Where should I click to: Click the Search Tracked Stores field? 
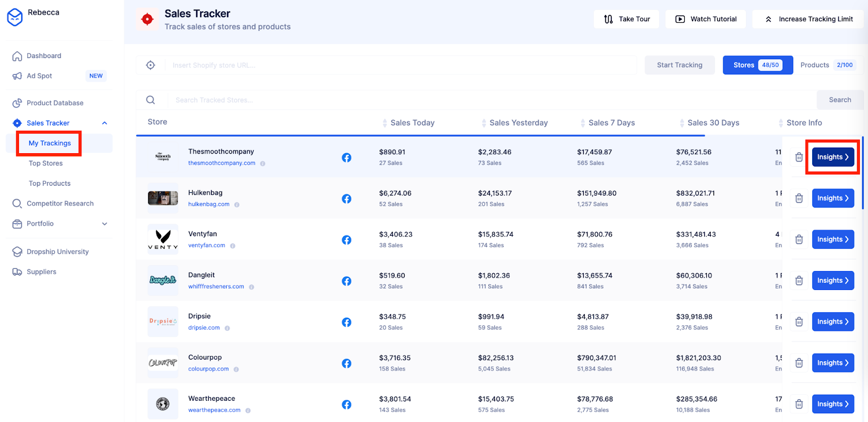[492, 100]
